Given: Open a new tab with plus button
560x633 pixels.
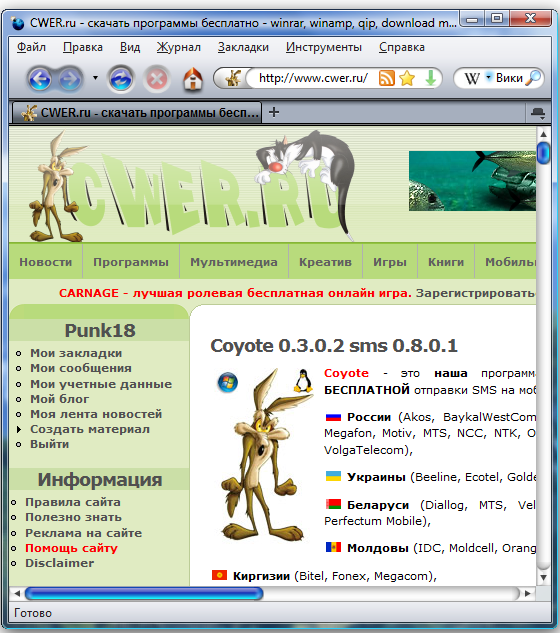Looking at the screenshot, I should pos(274,112).
